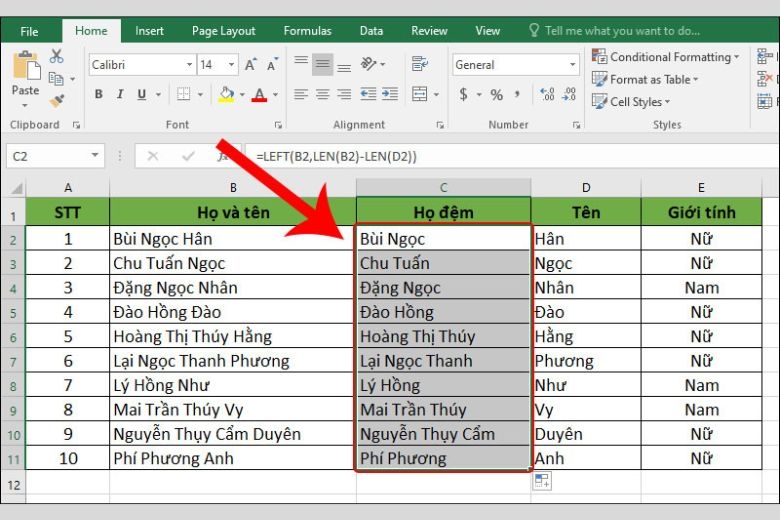This screenshot has height=520, width=780.
Task: Open Alignment group dialog launcher
Action: click(440, 125)
